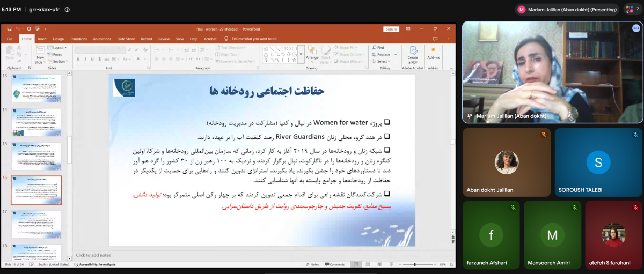This screenshot has height=274, width=644.
Task: Switch to the Transitions ribbon tab
Action: tap(78, 39)
